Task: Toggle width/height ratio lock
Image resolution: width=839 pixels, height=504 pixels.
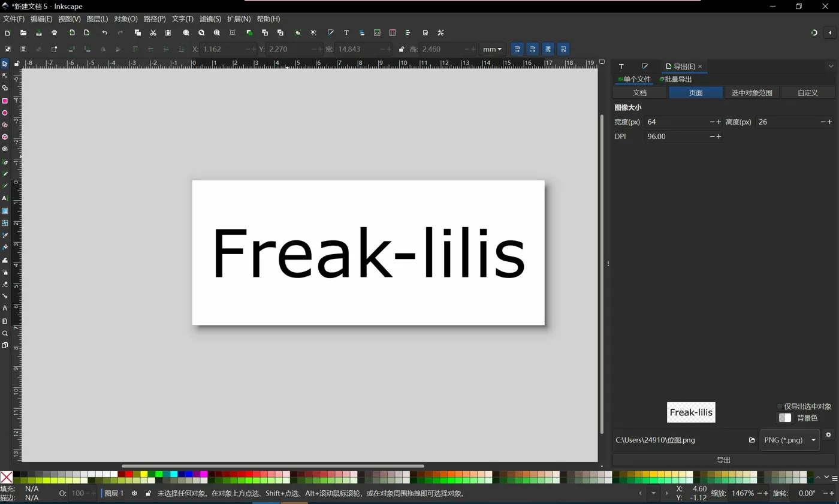Action: 401,49
